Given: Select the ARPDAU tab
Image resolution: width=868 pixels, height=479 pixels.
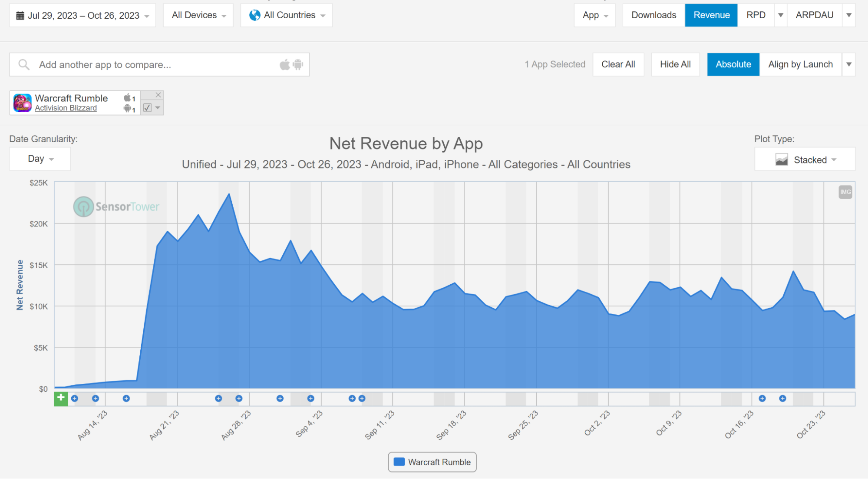Looking at the screenshot, I should (x=814, y=15).
